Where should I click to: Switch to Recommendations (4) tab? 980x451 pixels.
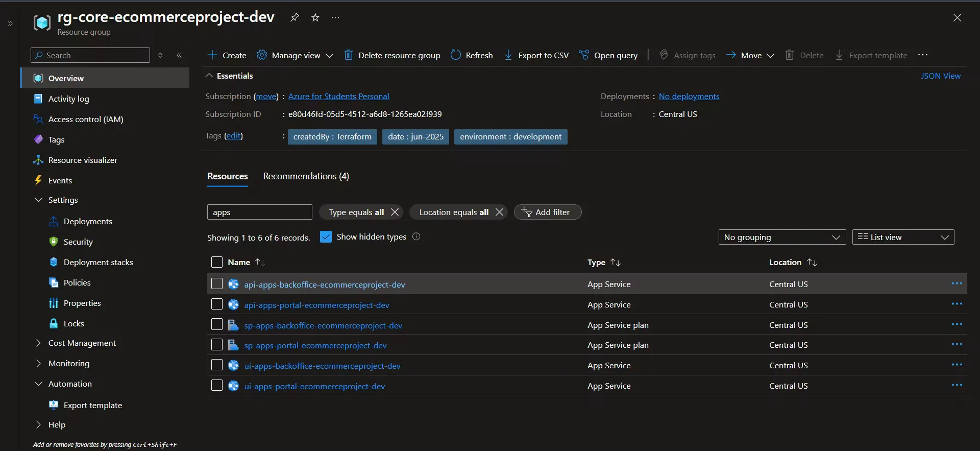click(306, 176)
